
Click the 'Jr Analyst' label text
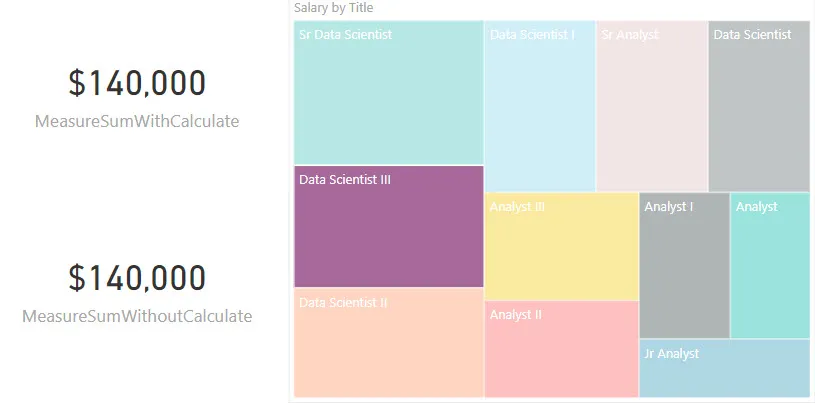[x=671, y=353]
